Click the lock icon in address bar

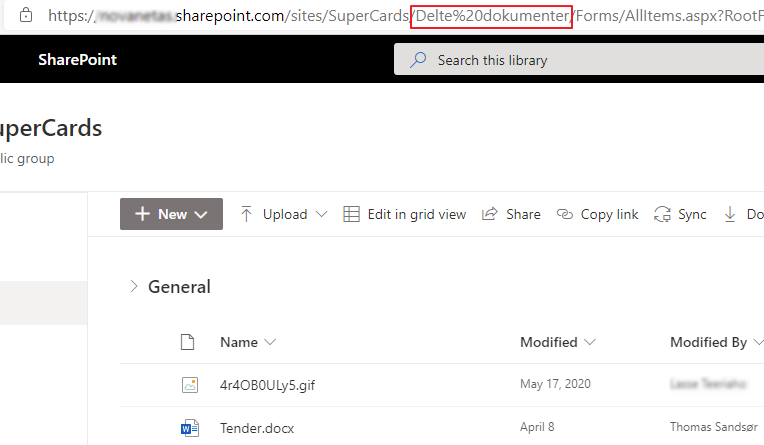point(26,16)
